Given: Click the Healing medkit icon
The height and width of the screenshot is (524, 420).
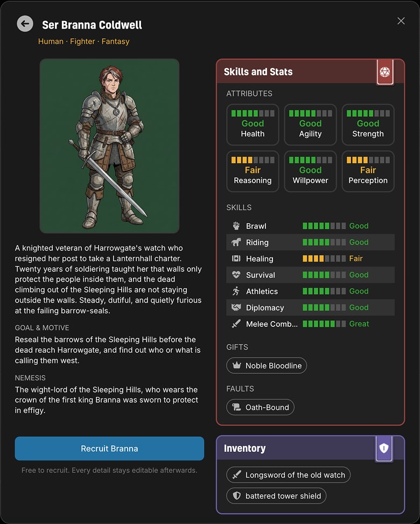Looking at the screenshot, I should point(236,258).
